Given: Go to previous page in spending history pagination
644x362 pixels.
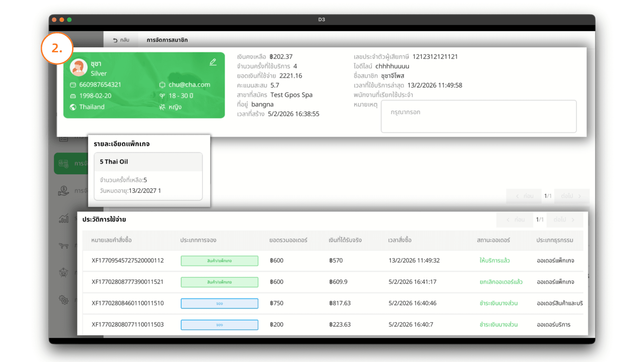Looking at the screenshot, I should tap(515, 220).
